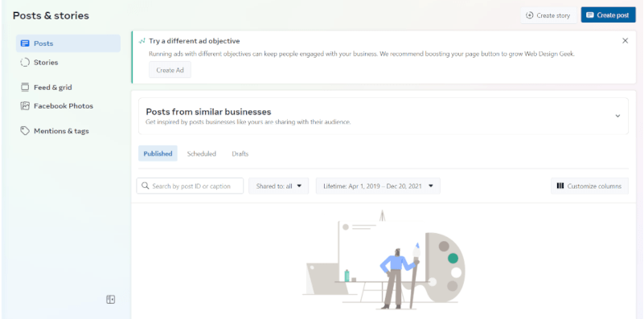The height and width of the screenshot is (319, 644).
Task: Click the Feed & grid icon
Action: coord(25,87)
